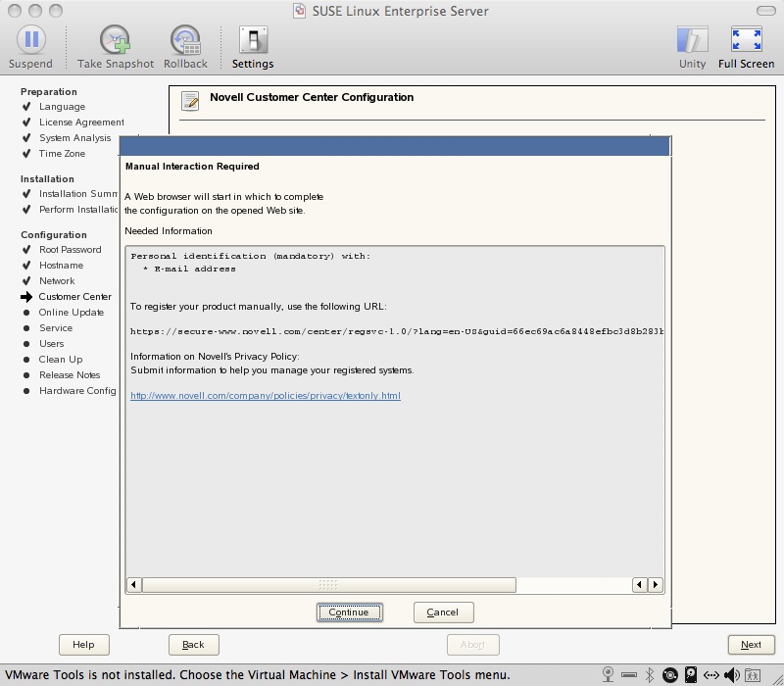Click the Abort button

(472, 645)
